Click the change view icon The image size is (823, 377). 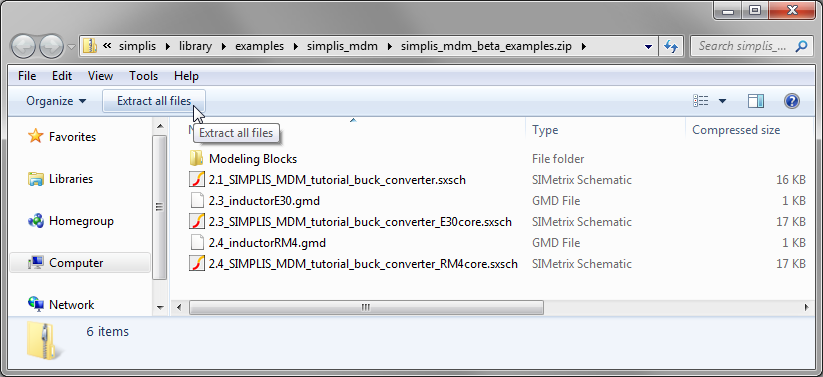click(701, 101)
